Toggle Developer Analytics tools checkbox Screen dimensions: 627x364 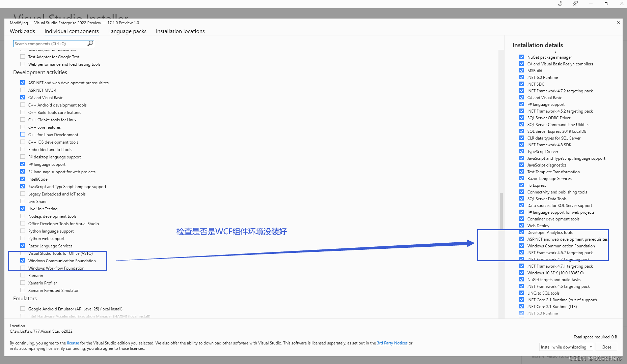[x=522, y=232]
